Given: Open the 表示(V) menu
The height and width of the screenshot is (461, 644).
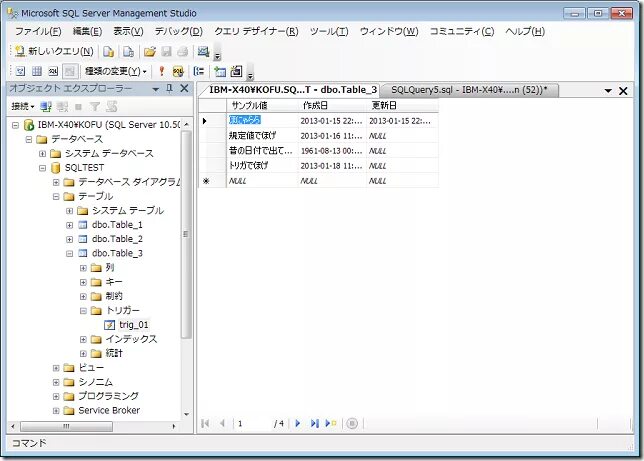Looking at the screenshot, I should coord(128,32).
